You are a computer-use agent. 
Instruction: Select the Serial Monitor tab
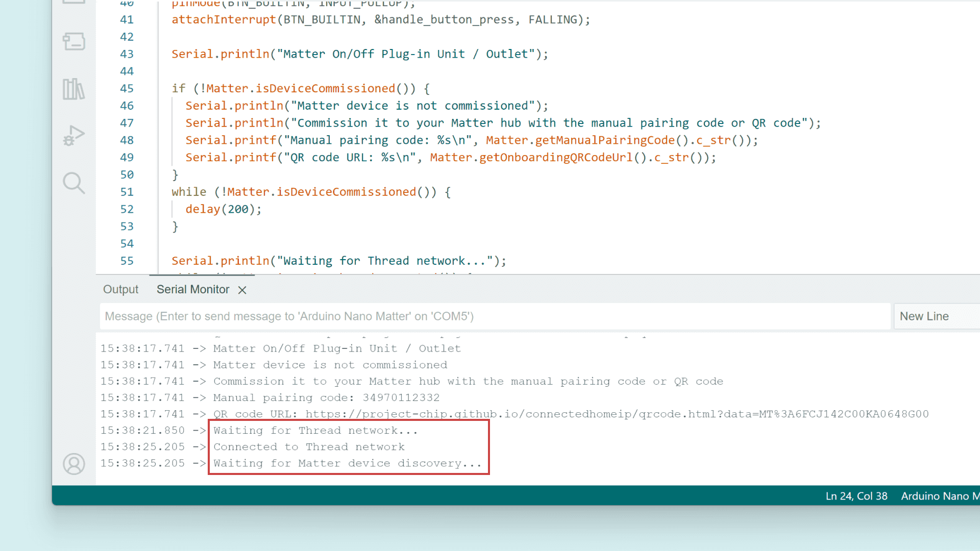click(193, 289)
